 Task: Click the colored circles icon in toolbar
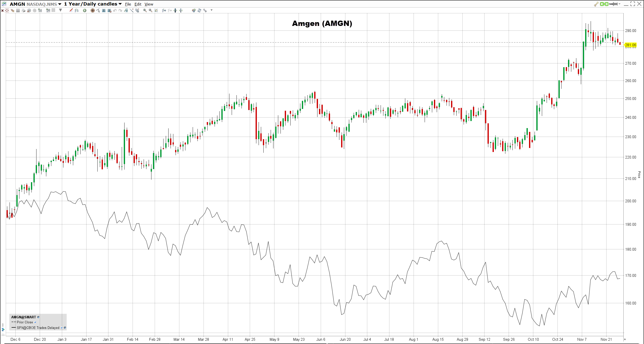tap(194, 10)
